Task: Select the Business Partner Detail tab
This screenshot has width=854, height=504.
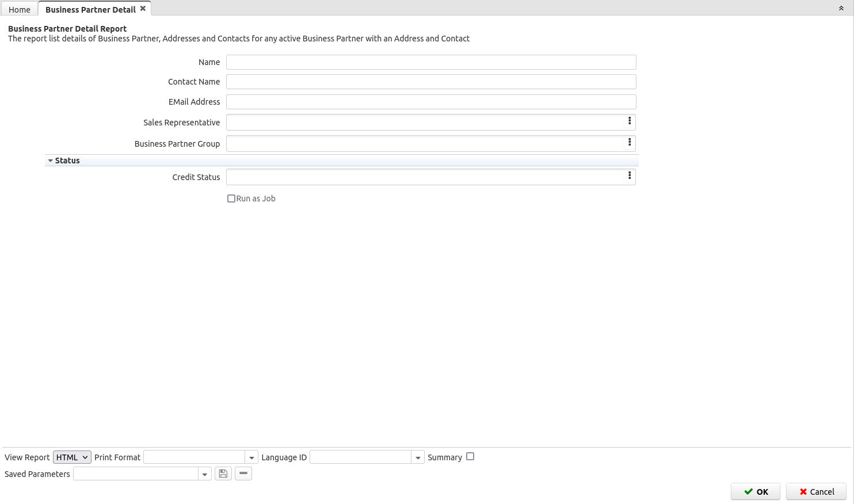Action: [90, 10]
